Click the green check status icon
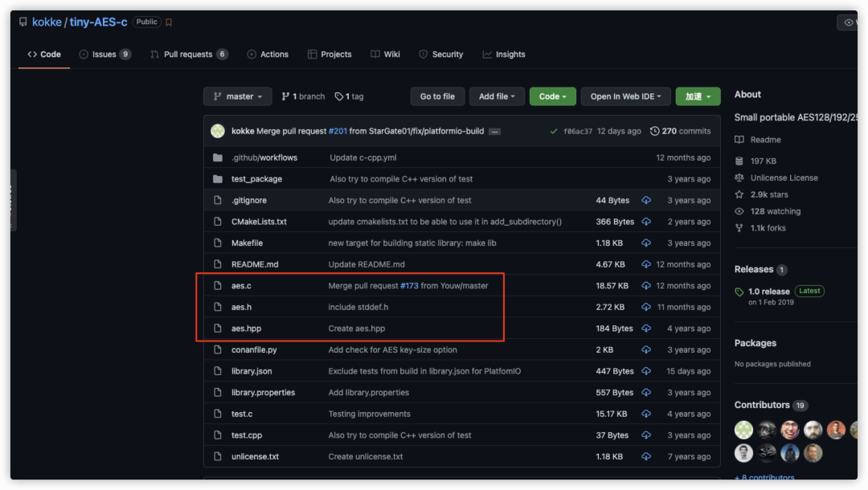This screenshot has width=868, height=490. tap(554, 132)
